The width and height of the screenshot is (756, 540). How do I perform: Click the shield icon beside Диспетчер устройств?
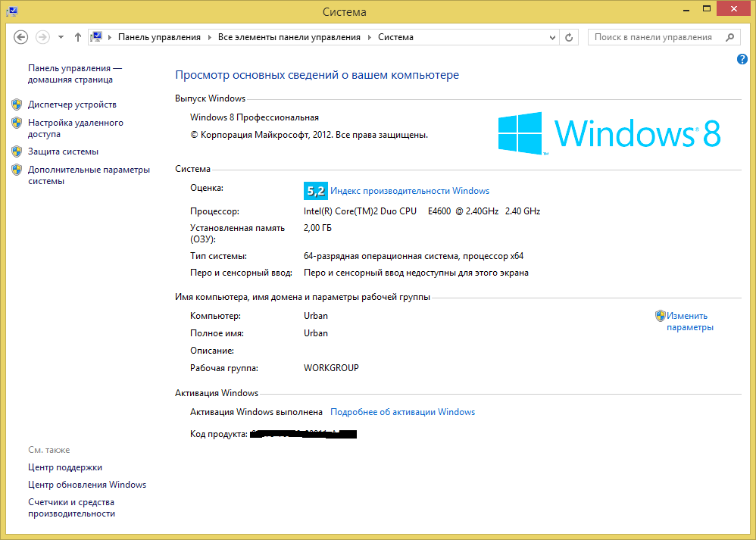click(17, 105)
